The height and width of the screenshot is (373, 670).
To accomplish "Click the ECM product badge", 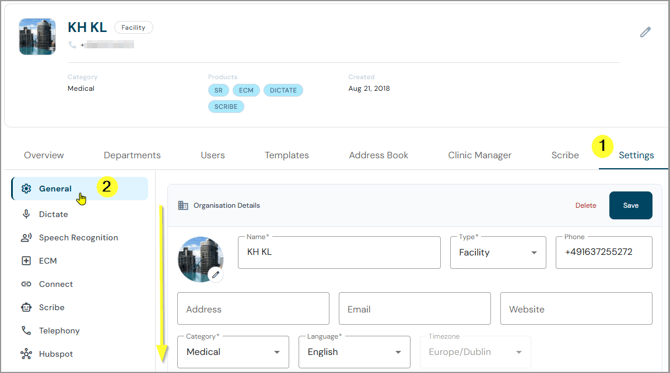I will 246,90.
